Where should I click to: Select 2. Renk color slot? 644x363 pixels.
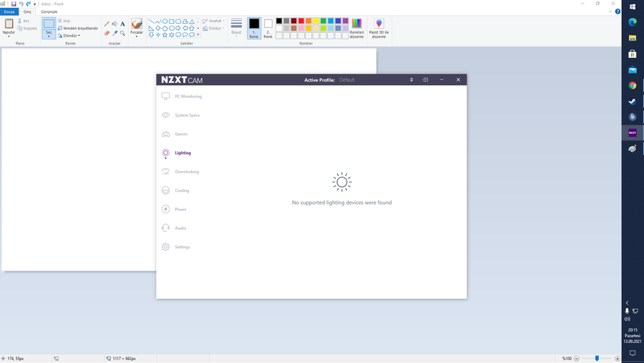click(268, 28)
